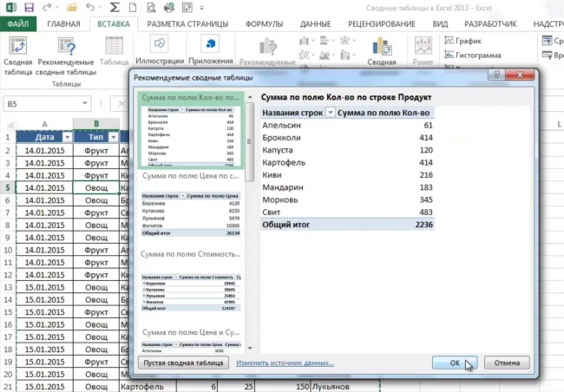Switch to the РАЗМЕТКА СТРАНИЦЫ ribbon tab
The image size is (564, 392).
coord(187,25)
